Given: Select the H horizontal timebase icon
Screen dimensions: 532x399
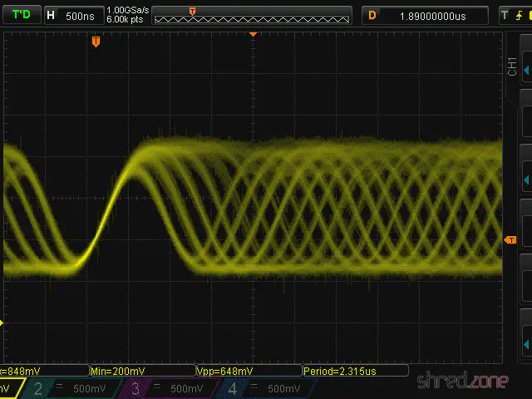Looking at the screenshot, I should click(x=52, y=15).
